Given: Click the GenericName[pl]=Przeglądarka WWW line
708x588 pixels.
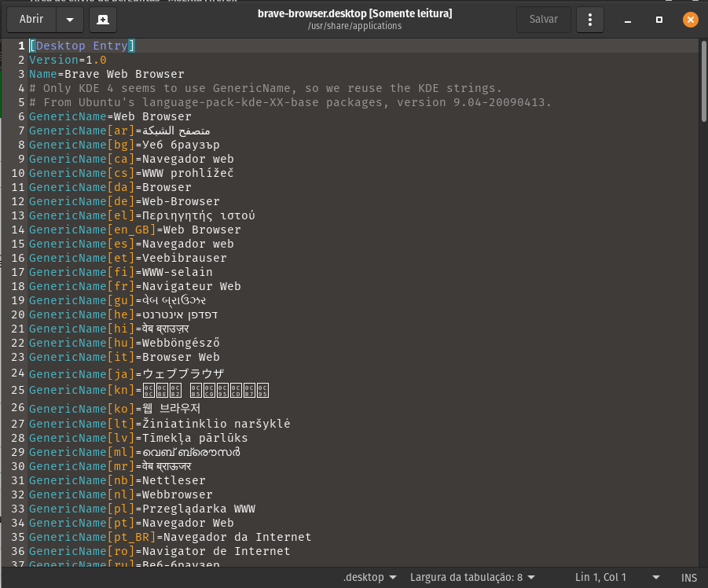Looking at the screenshot, I should (x=142, y=509).
